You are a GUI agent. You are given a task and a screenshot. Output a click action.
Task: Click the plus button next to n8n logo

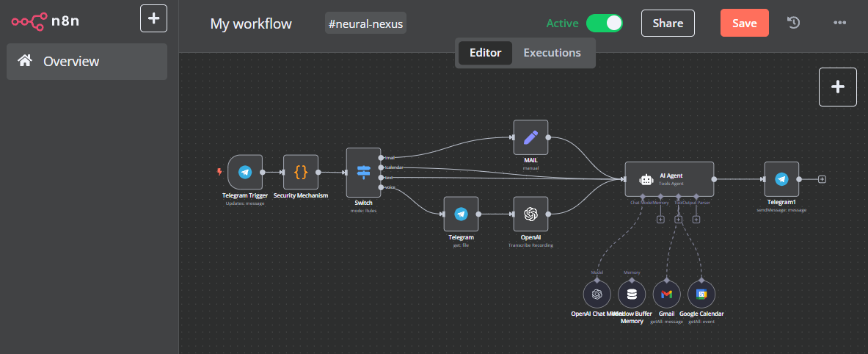click(x=153, y=19)
